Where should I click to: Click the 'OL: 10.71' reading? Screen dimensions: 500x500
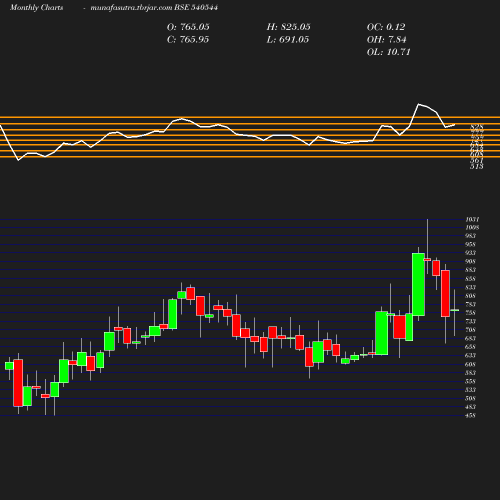(388, 52)
